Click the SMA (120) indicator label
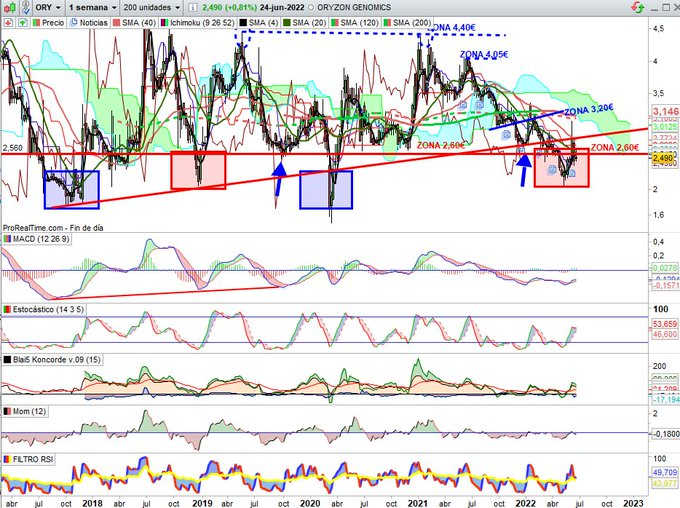Image resolution: width=680 pixels, height=508 pixels. pos(359,23)
